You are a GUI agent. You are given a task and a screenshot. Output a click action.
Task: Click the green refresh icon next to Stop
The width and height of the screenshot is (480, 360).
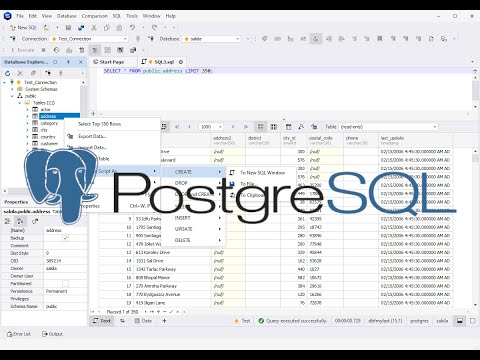pos(56,50)
